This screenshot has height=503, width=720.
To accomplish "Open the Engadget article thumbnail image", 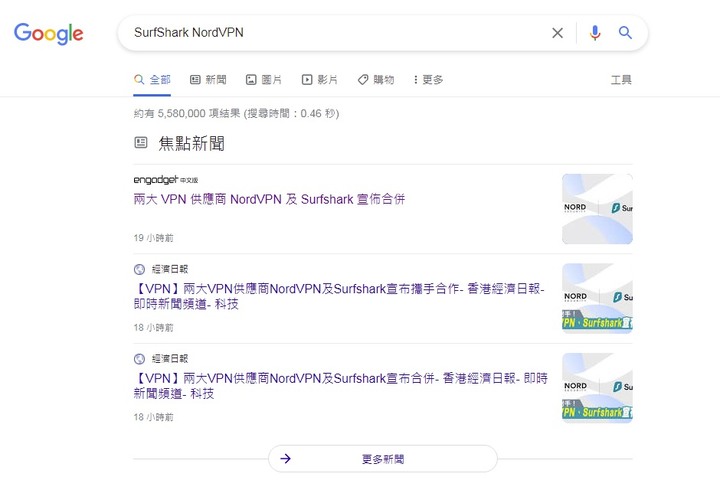I will 597,209.
